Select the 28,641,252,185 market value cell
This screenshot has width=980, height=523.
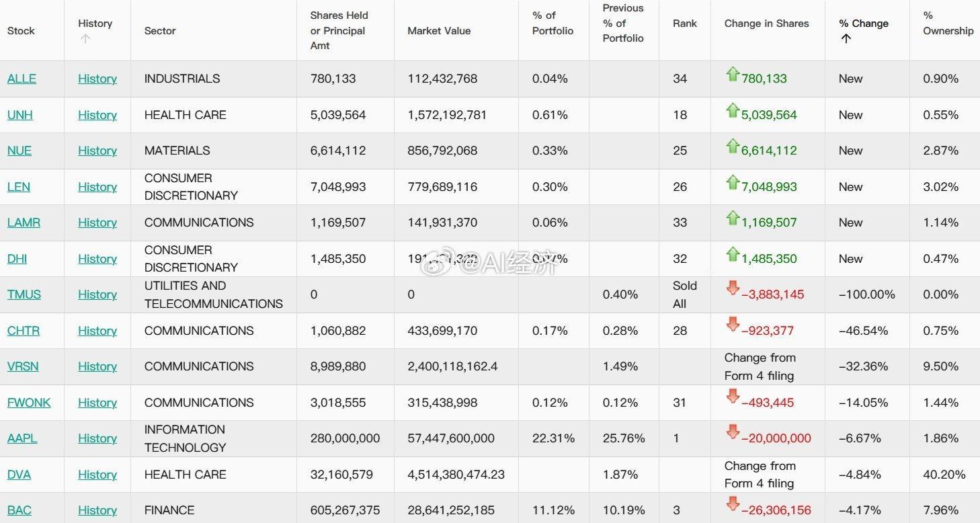[x=451, y=510]
